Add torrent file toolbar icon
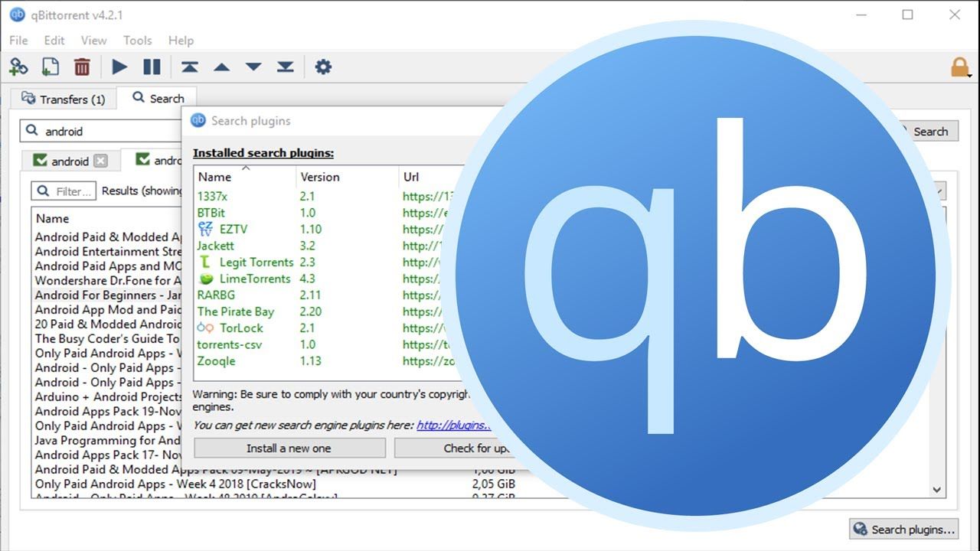The width and height of the screenshot is (980, 551). [x=51, y=67]
